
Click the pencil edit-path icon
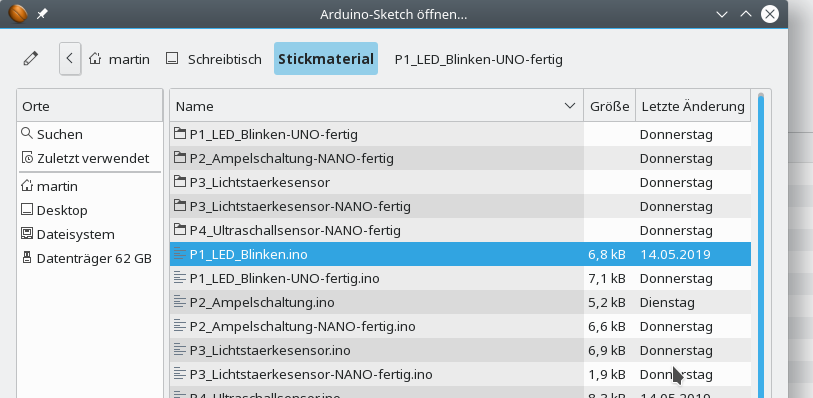31,59
